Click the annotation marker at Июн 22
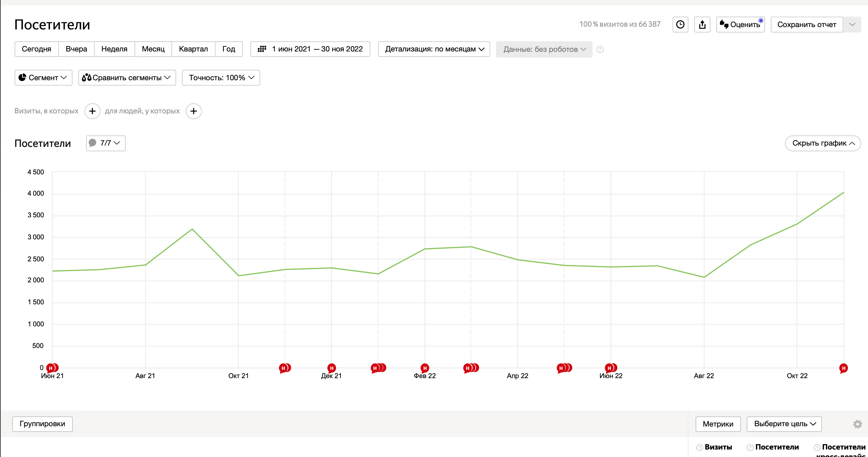The height and width of the screenshot is (457, 868). pyautogui.click(x=611, y=368)
